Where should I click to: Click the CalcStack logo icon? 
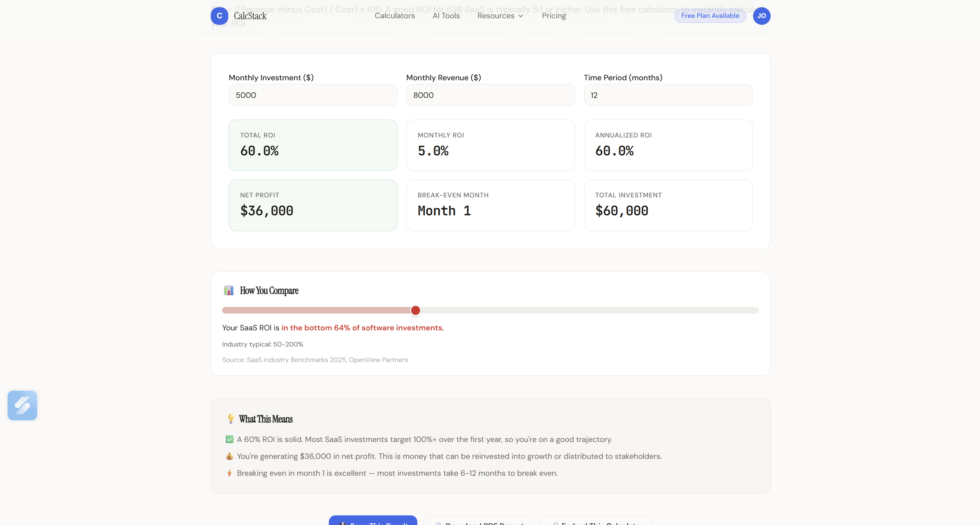(x=219, y=16)
